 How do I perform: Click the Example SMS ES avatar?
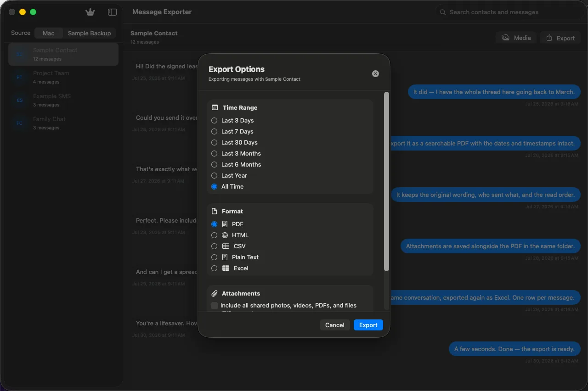pyautogui.click(x=19, y=100)
